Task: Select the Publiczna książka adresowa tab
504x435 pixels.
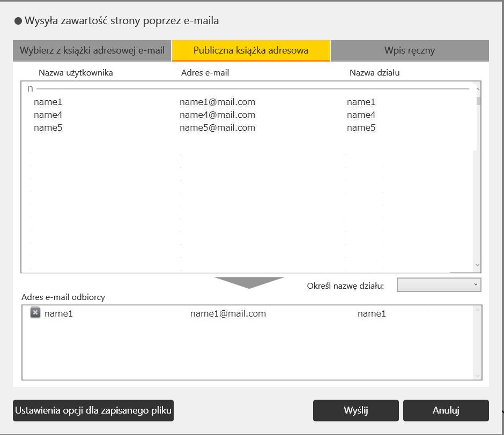Action: pyautogui.click(x=251, y=50)
